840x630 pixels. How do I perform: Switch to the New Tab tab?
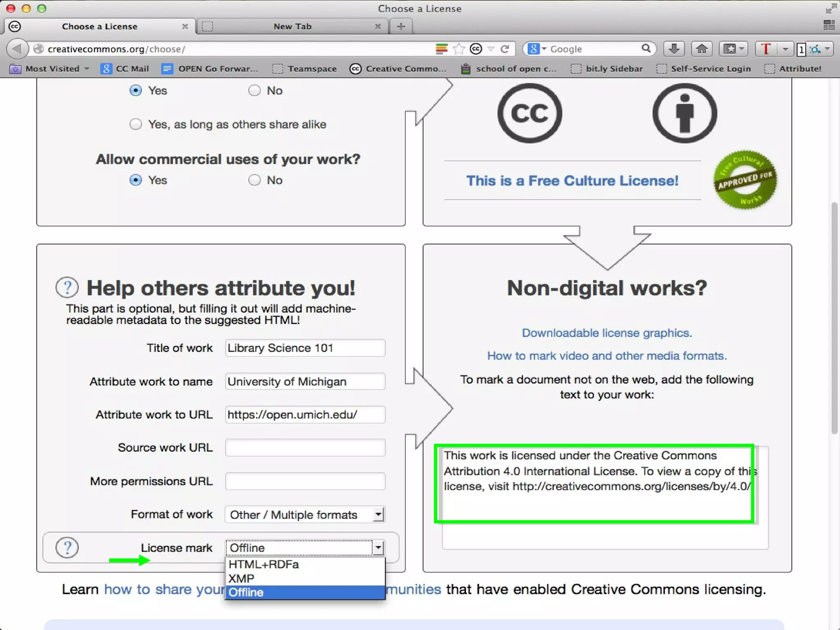point(292,27)
